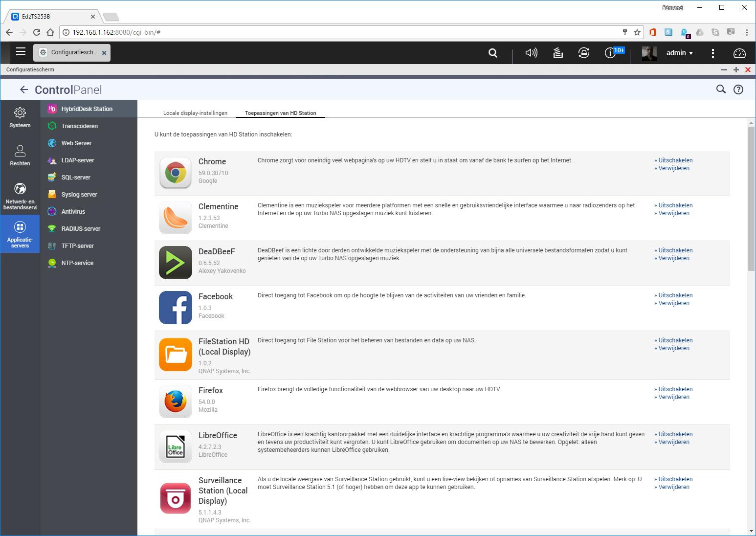Remove Surveillance Station via Verwijderen link
Screen dimensions: 756x536
pos(672,487)
